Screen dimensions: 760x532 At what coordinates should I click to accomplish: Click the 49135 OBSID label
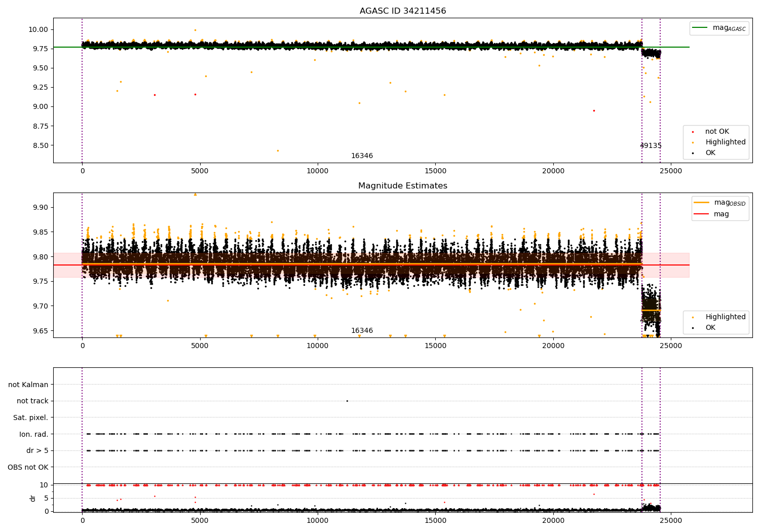(651, 146)
